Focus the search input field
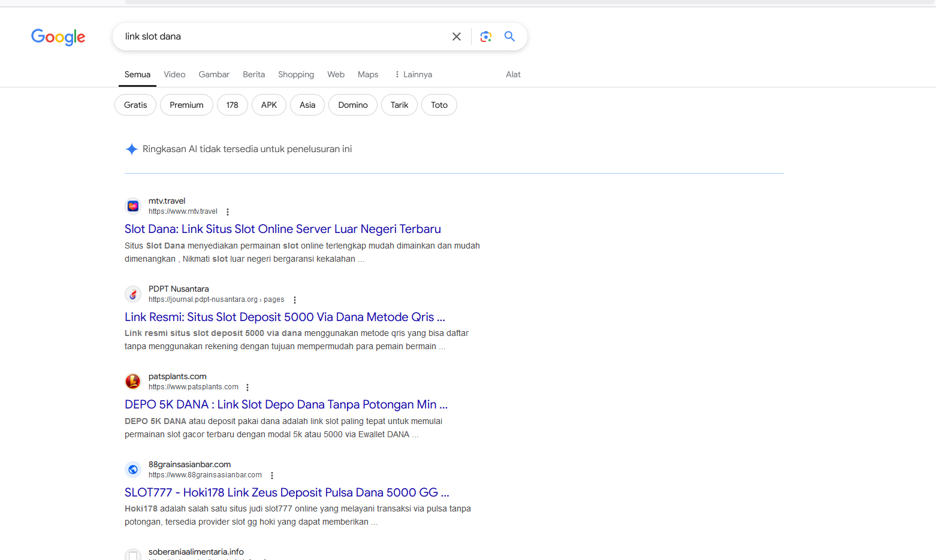The height and width of the screenshot is (560, 936). tap(282, 37)
